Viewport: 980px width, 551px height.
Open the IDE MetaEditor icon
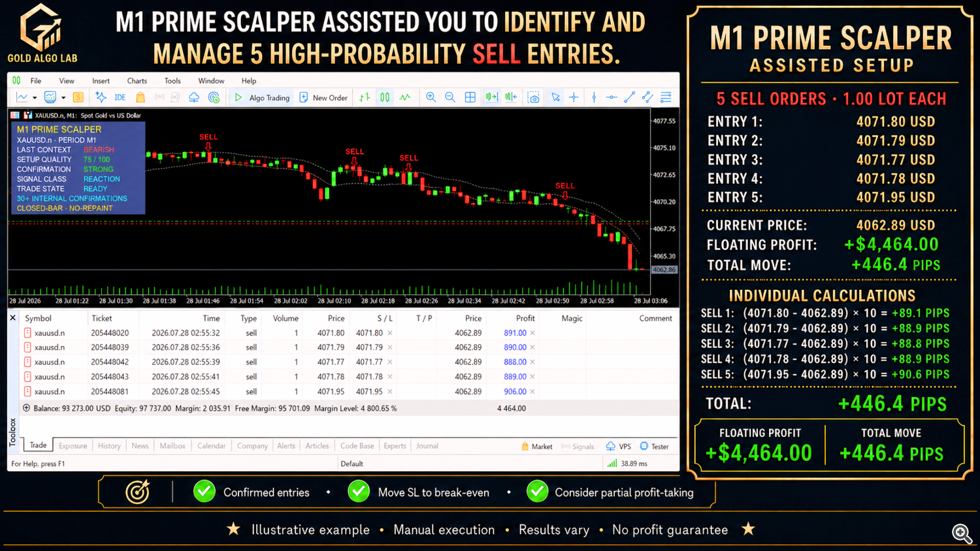click(120, 97)
